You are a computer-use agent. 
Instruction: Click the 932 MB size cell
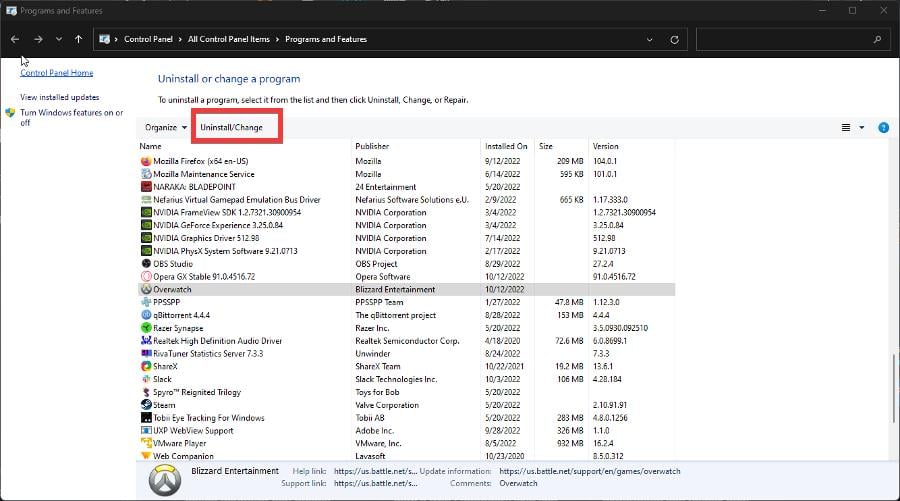(x=570, y=443)
